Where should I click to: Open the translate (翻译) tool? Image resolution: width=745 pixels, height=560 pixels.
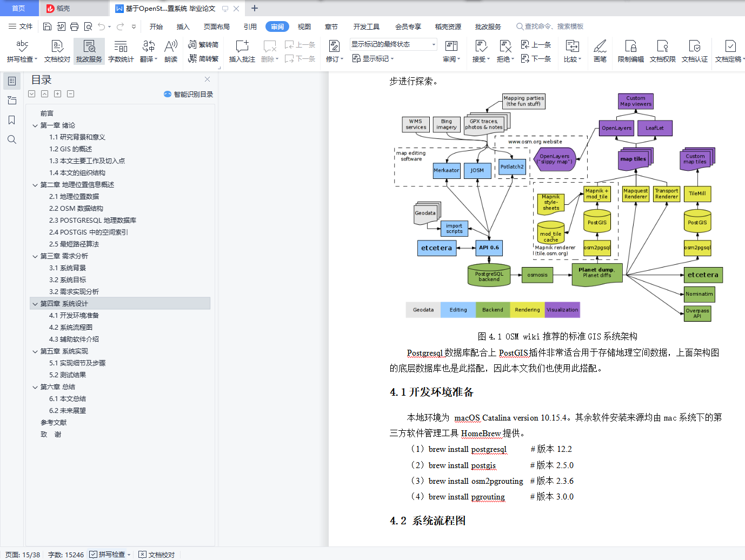pos(149,51)
